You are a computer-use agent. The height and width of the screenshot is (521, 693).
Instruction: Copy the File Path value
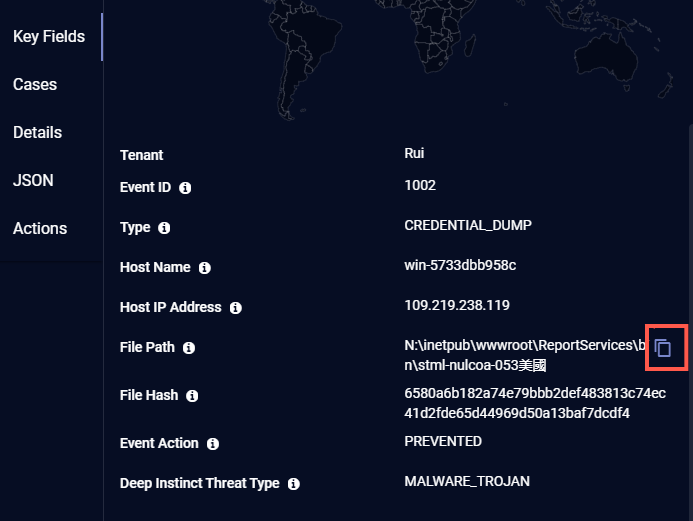[662, 348]
